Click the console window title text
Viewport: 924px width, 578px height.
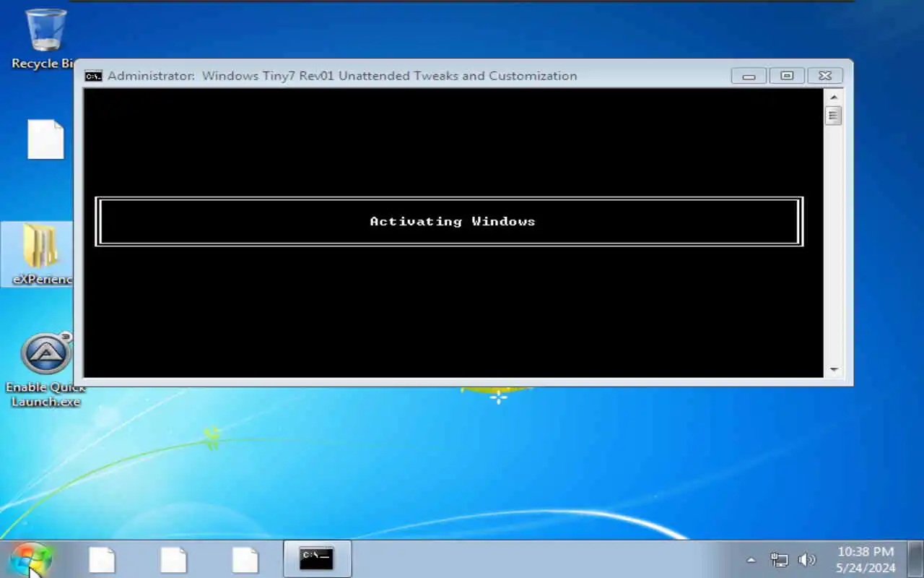342,76
